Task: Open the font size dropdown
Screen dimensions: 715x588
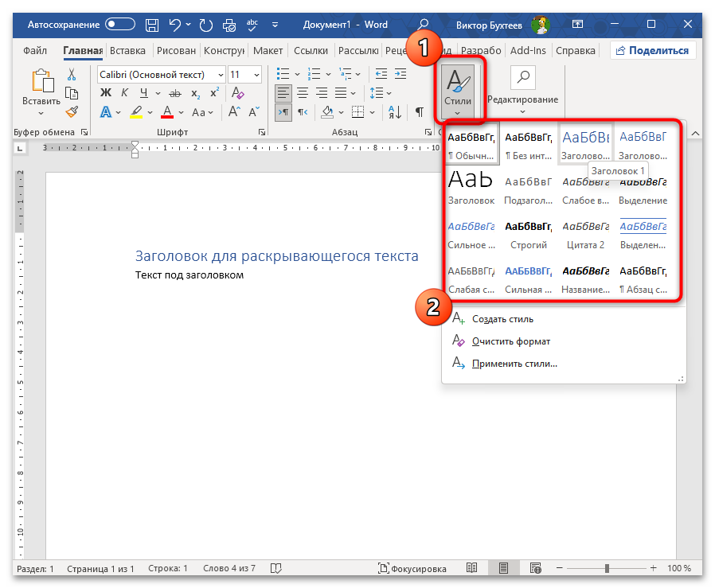Action: point(256,75)
